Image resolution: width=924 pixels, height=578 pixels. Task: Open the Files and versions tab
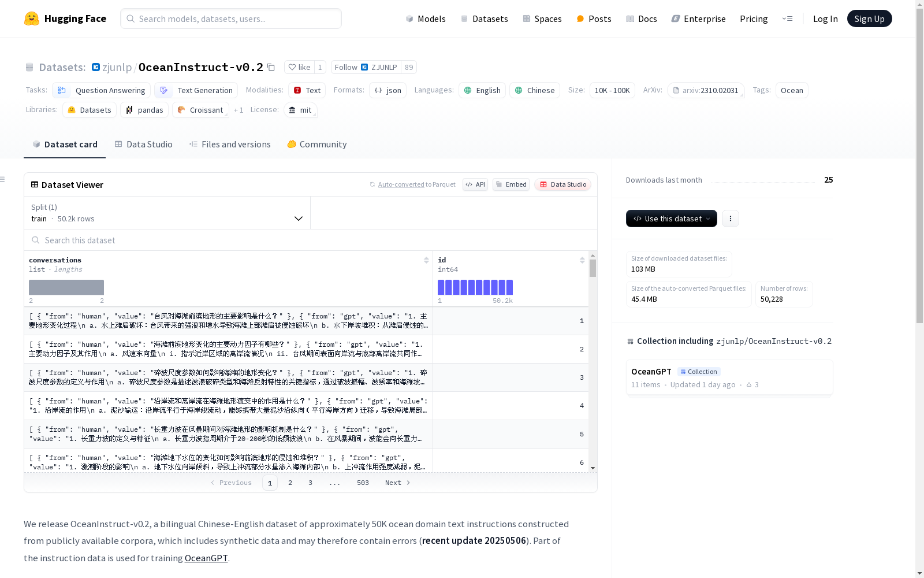point(230,144)
